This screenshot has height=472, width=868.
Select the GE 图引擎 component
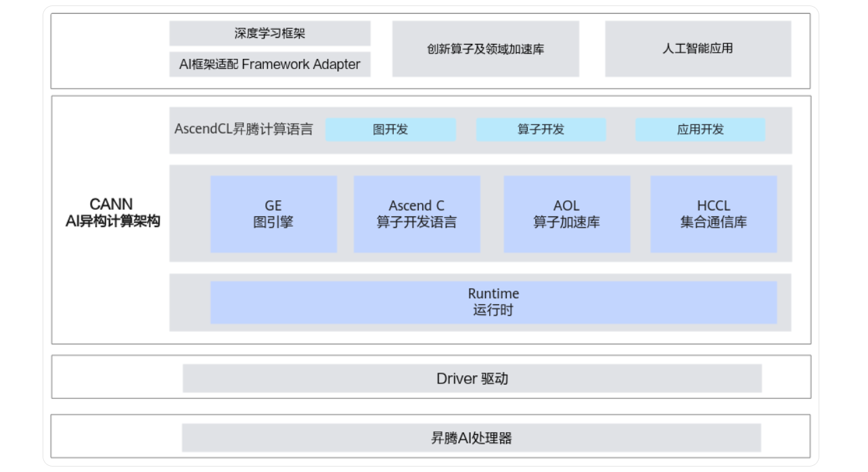pyautogui.click(x=275, y=213)
